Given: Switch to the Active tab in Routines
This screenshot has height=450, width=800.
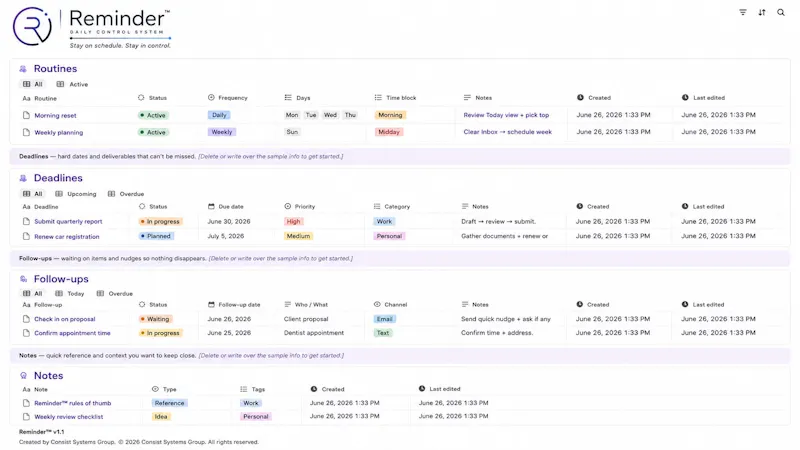Looking at the screenshot, I should click(72, 84).
